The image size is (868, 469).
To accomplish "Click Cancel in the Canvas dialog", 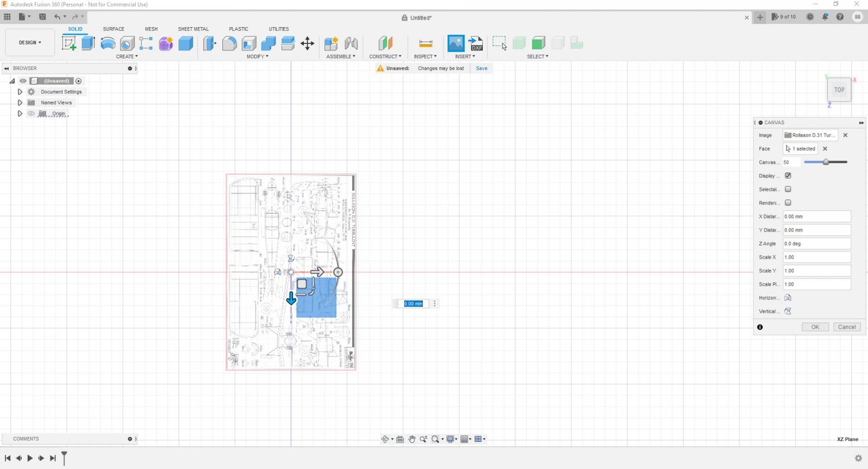I will pyautogui.click(x=847, y=327).
